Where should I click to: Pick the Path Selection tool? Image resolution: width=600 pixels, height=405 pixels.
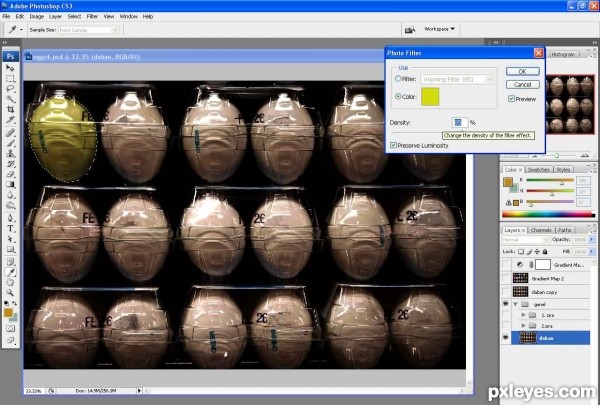pyautogui.click(x=10, y=239)
